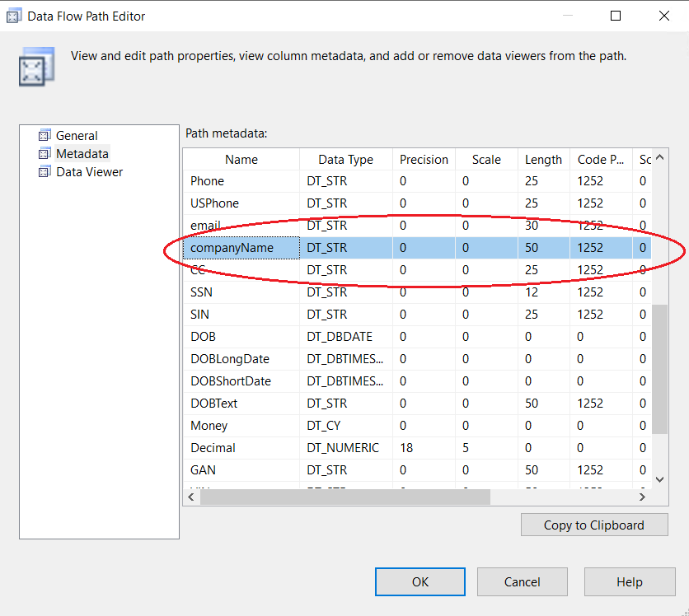Click the large path editor header icon
689x616 pixels.
pos(36,68)
